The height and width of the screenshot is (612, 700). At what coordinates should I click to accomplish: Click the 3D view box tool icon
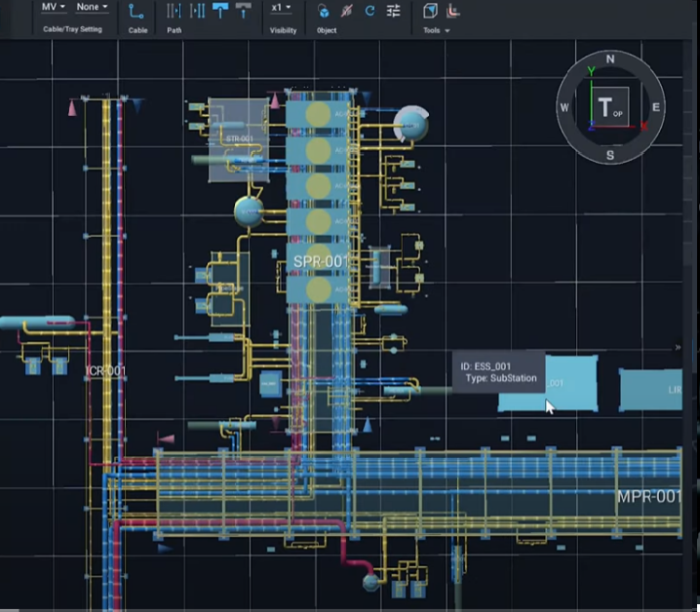coord(430,11)
